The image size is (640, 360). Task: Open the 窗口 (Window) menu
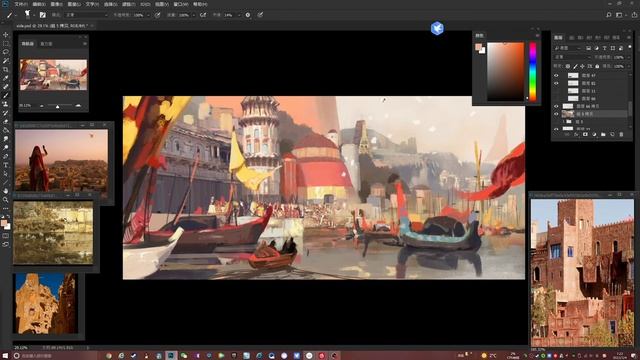point(180,4)
